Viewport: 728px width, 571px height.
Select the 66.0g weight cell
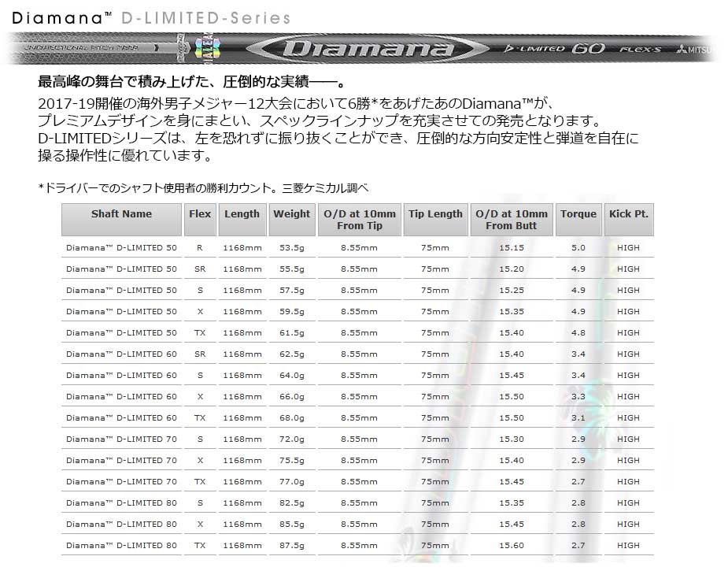point(291,397)
